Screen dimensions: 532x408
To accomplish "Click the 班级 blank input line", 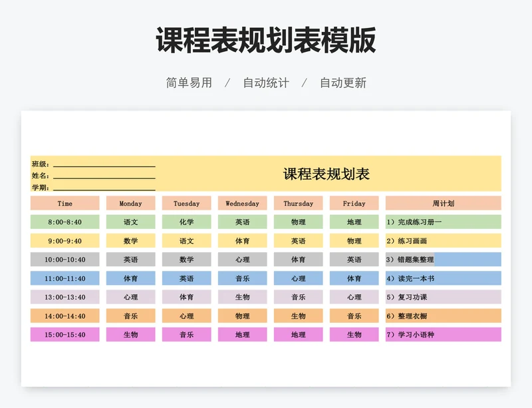I will coord(104,164).
